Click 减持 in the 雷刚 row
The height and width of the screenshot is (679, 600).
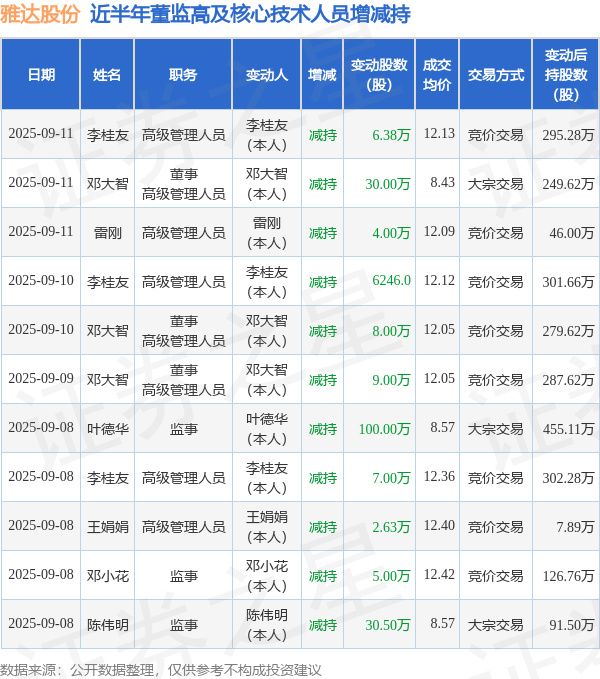[323, 233]
